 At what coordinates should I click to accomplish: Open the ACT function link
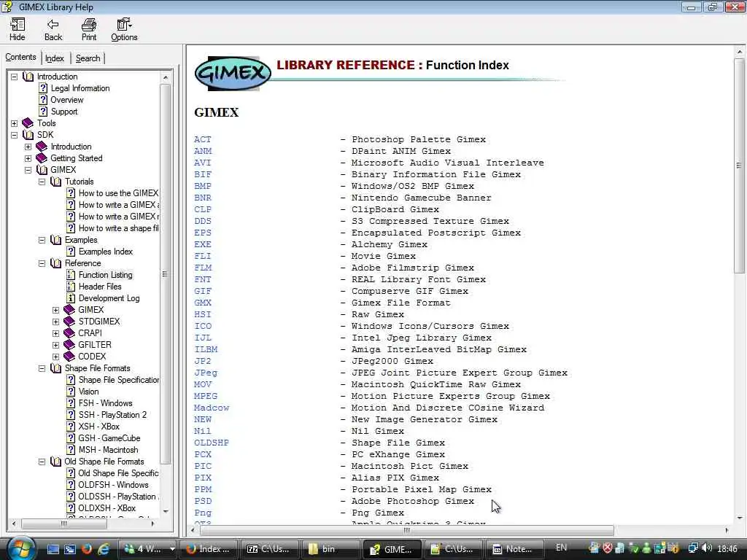pos(203,139)
